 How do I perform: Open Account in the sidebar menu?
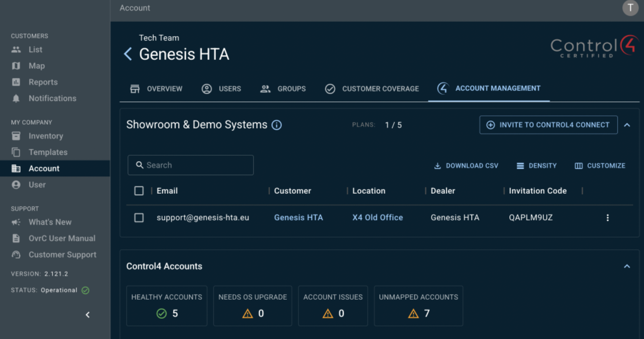55,168
